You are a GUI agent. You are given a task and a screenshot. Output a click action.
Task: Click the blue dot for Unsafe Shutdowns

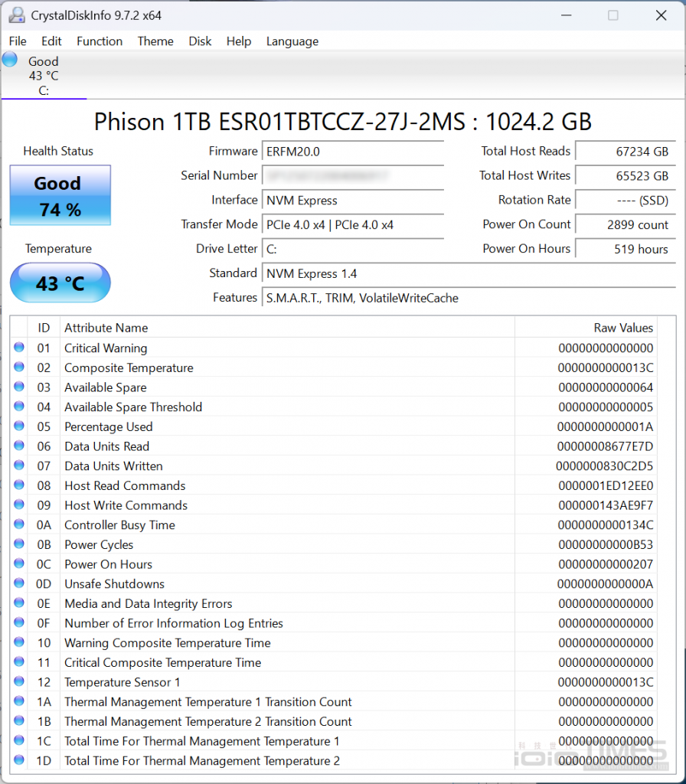click(18, 583)
